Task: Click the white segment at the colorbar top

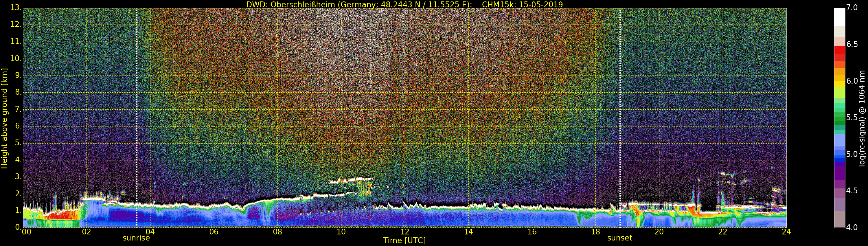Action: (840, 17)
